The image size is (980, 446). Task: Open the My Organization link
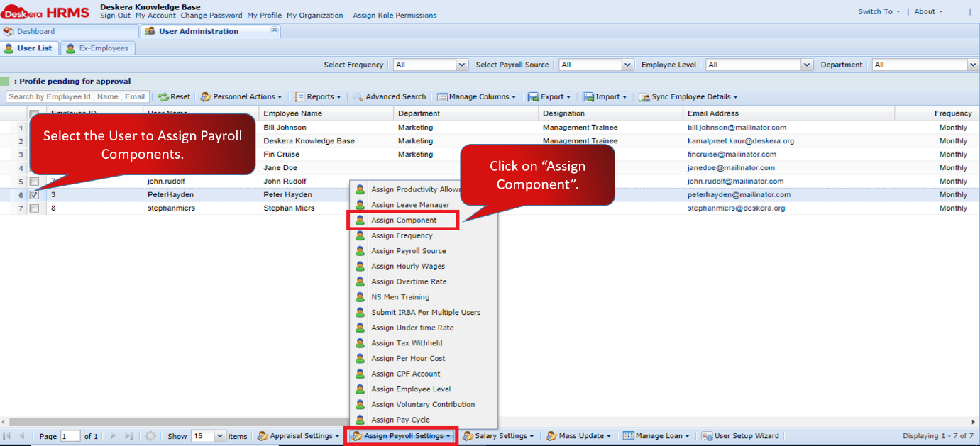315,16
